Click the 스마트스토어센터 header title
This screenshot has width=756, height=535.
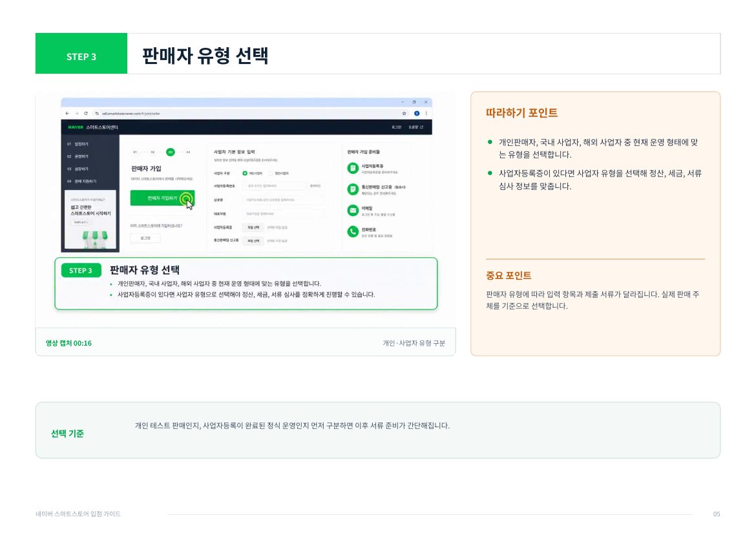tap(101, 127)
